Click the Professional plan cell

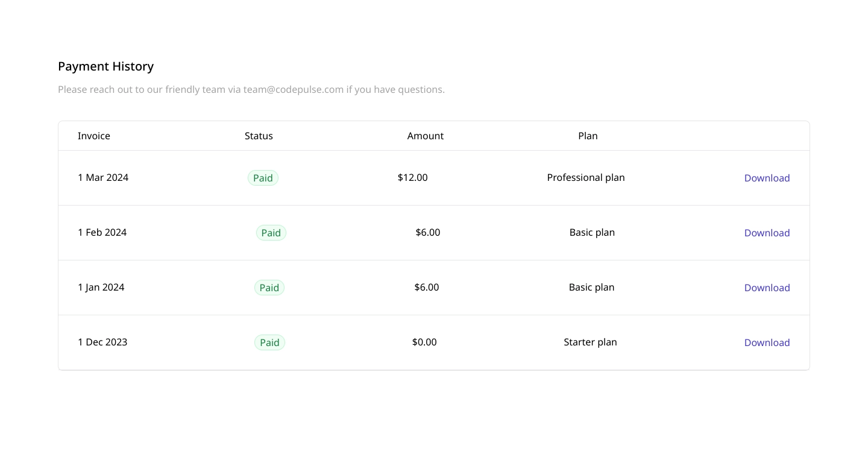tap(586, 177)
